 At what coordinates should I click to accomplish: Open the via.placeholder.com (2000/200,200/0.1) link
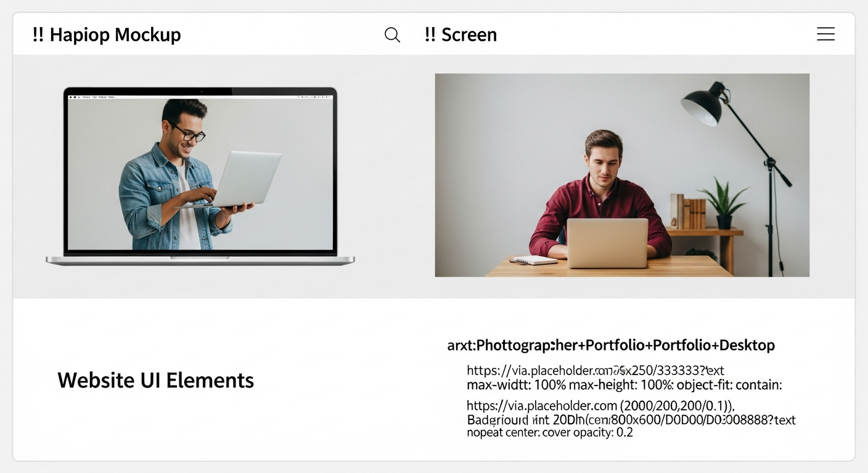(x=600, y=406)
